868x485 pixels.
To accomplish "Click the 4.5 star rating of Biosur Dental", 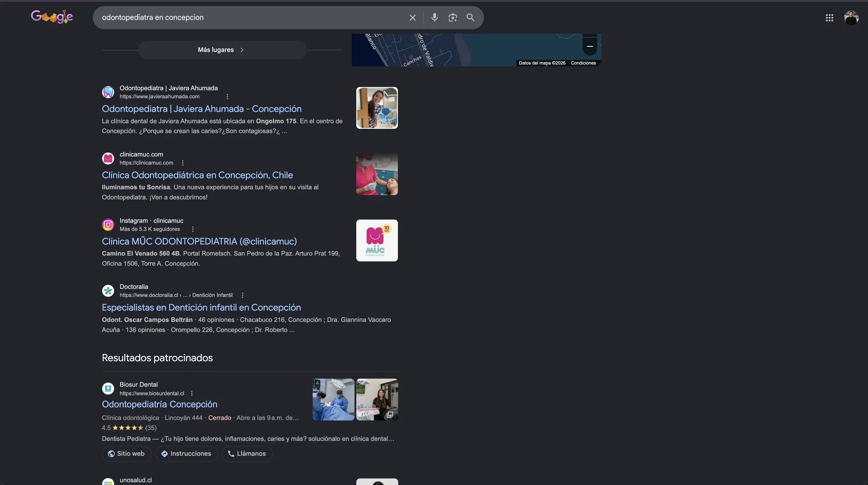I will [129, 428].
